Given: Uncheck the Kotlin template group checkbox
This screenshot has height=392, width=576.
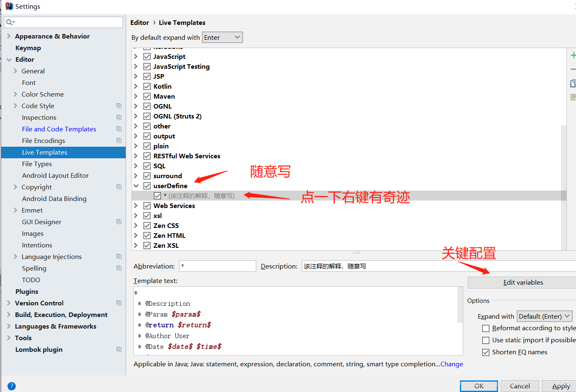Looking at the screenshot, I should click(147, 86).
